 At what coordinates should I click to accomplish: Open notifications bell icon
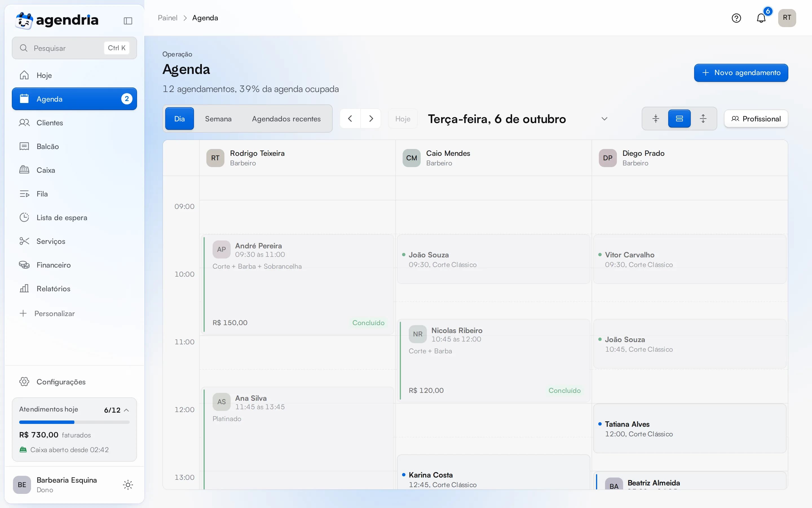761,18
